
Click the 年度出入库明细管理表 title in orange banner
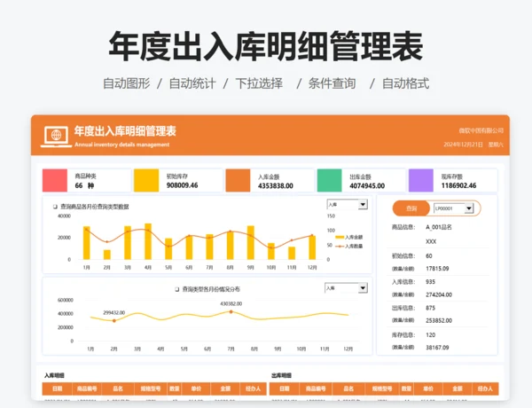point(125,131)
